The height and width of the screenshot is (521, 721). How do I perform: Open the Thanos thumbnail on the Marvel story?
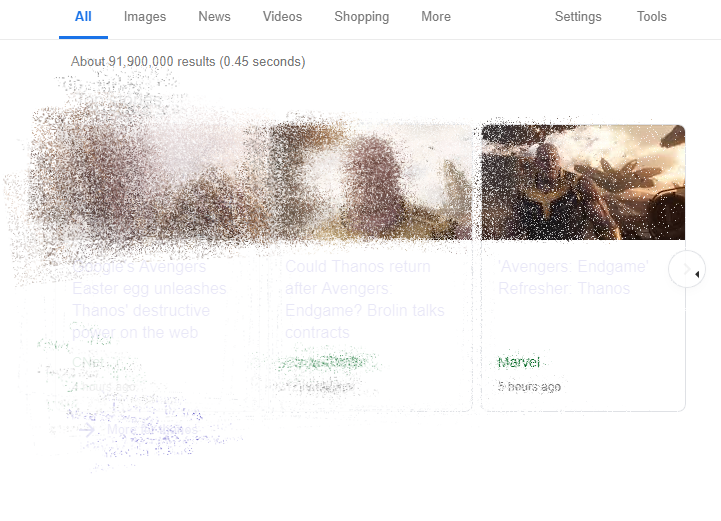tap(583, 182)
